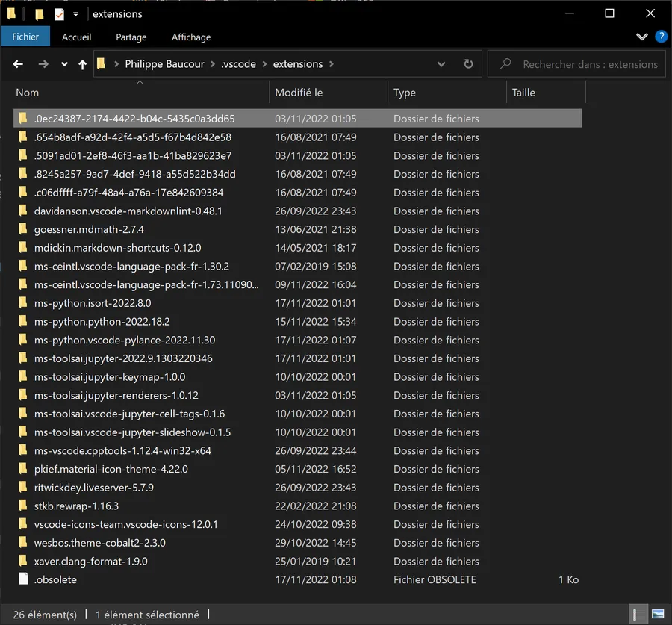Viewport: 672px width, 625px height.
Task: Click folder icon of language-pack-fr-1.73.11090
Action: tap(22, 284)
